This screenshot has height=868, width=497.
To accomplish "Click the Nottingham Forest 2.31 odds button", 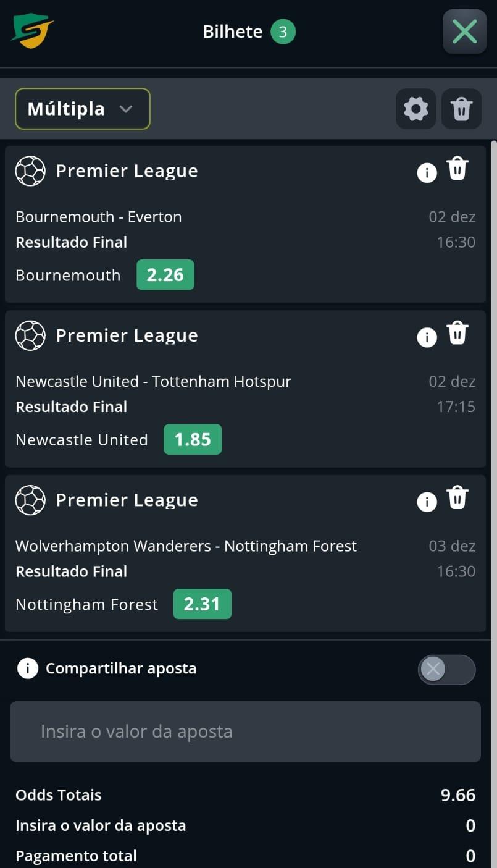I will (x=202, y=604).
